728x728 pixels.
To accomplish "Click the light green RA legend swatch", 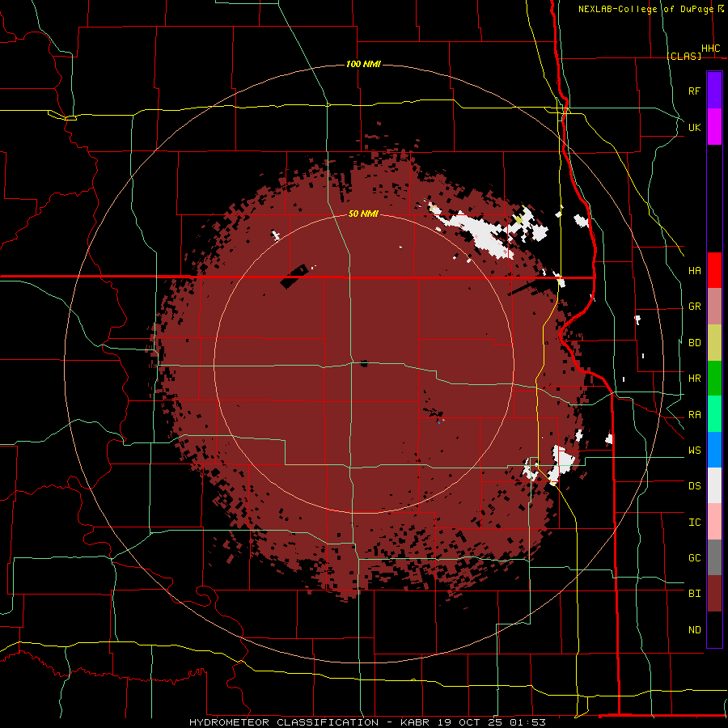I will point(714,414).
